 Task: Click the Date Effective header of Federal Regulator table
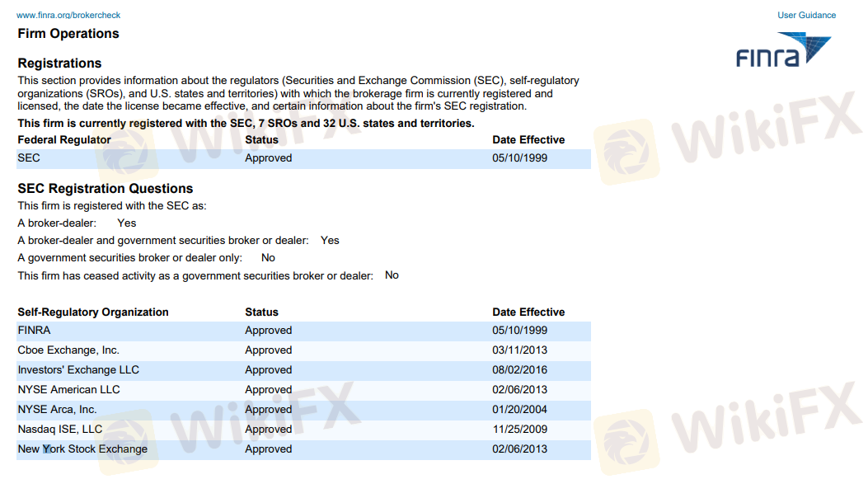click(x=528, y=139)
